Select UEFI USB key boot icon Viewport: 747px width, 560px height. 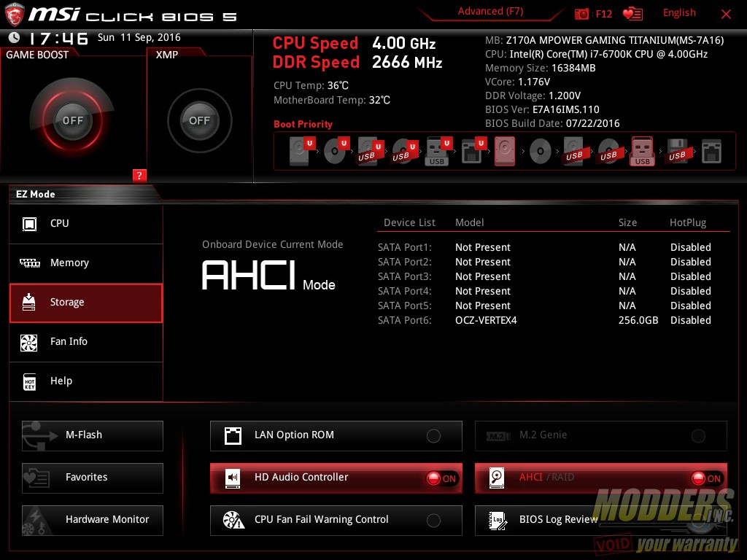[438, 151]
